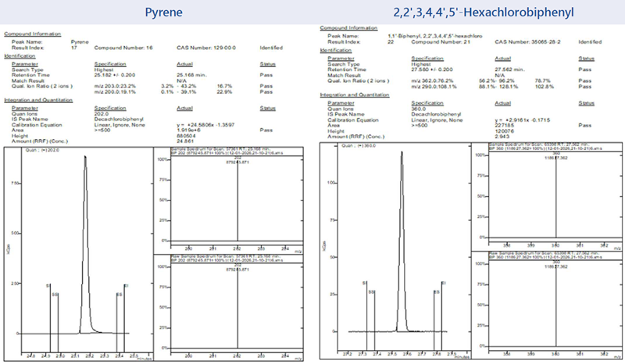Click the 202 m/z line in Pyrene upper spectrum

pos(237,202)
